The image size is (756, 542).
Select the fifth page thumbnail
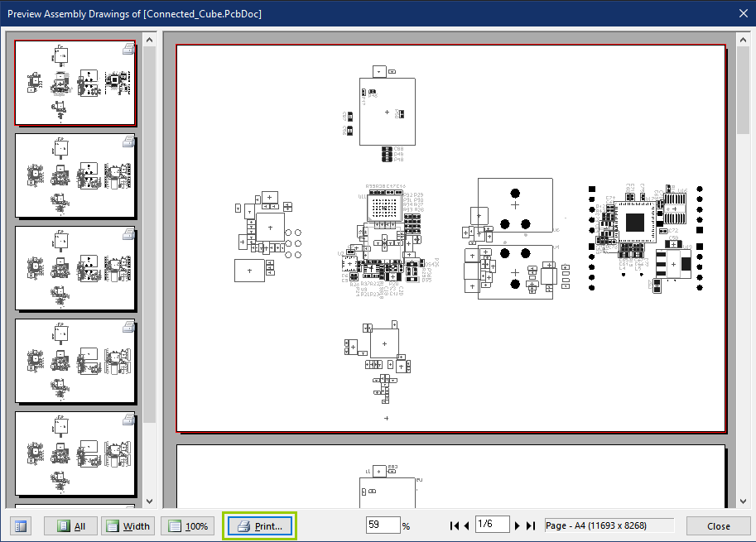pyautogui.click(x=75, y=453)
